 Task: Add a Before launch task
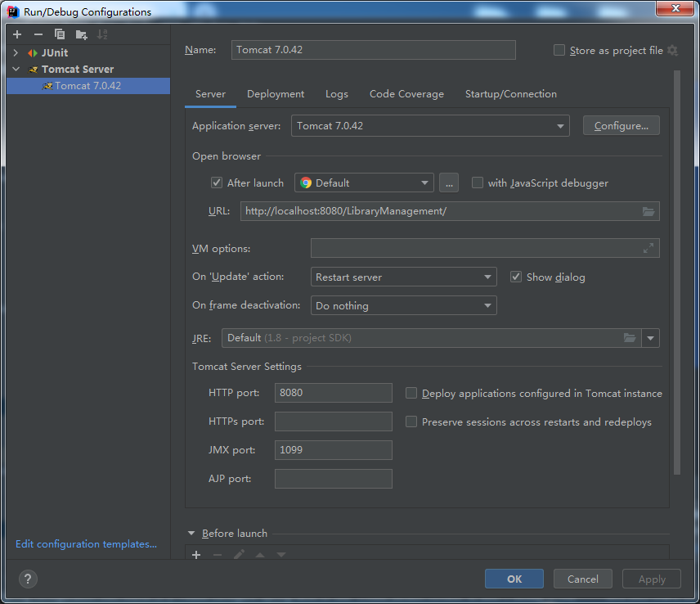click(x=196, y=554)
